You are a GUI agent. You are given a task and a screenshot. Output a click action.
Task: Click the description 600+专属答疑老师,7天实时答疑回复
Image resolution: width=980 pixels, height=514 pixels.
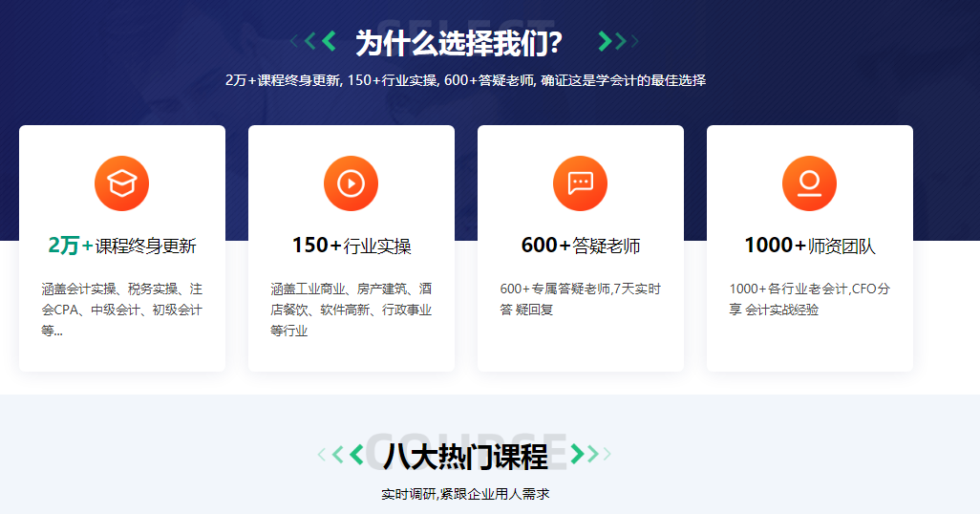[x=580, y=299]
